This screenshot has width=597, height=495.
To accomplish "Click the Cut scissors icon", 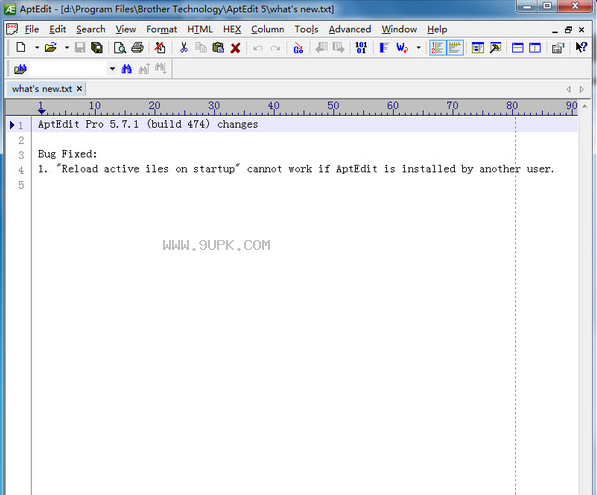I will tap(184, 48).
